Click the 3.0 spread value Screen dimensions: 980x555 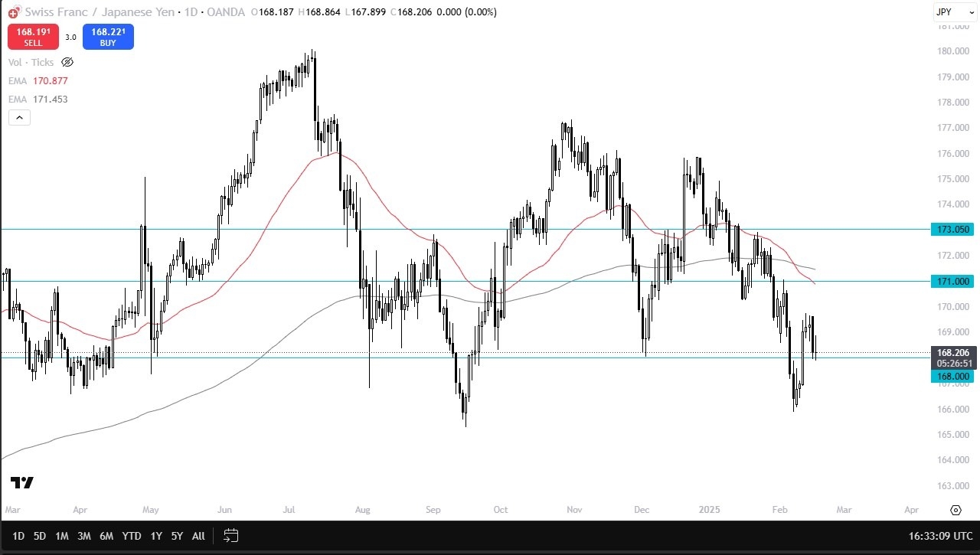coord(70,37)
